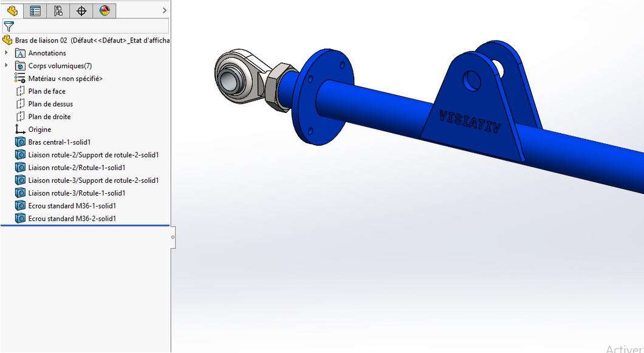Select Ecrou standard M36-1-solid1 body icon
This screenshot has height=353, width=644.
point(20,206)
